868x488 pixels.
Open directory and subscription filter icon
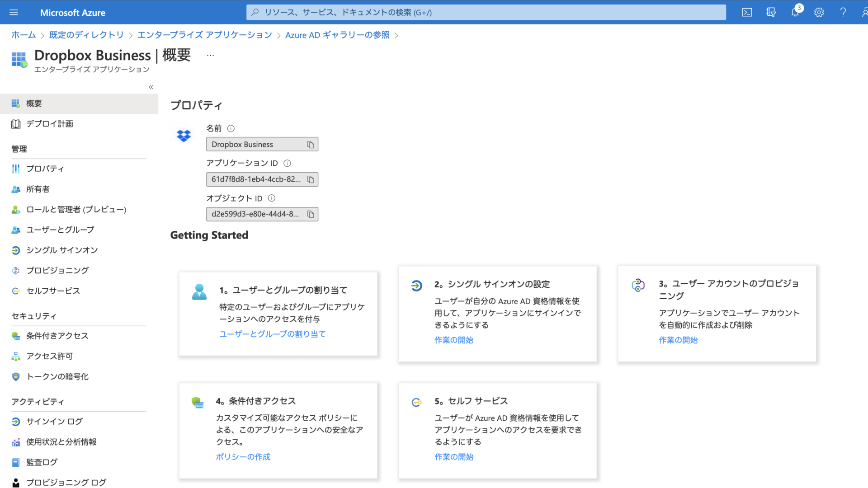[x=771, y=12]
